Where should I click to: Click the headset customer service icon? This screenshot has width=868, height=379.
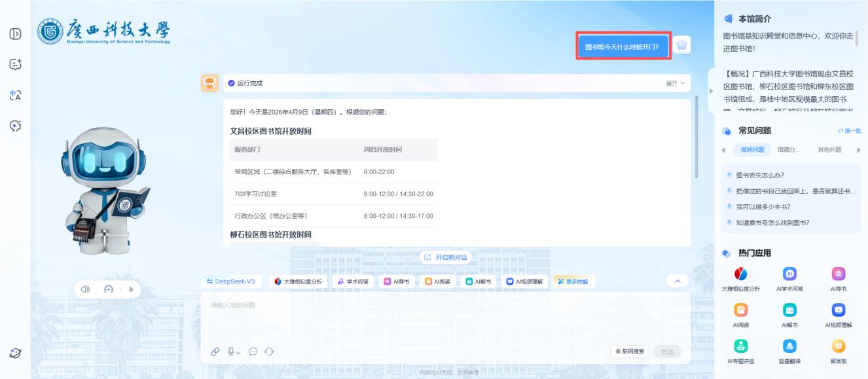click(269, 352)
